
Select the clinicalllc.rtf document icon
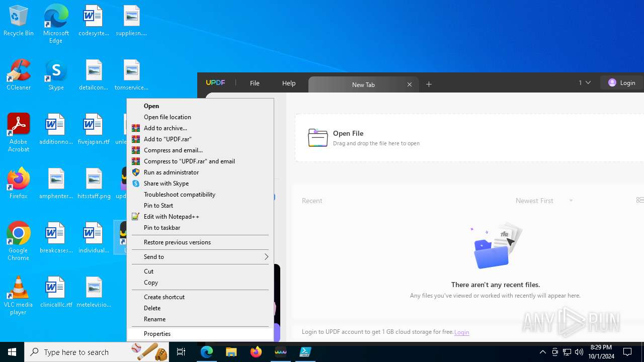56,293
